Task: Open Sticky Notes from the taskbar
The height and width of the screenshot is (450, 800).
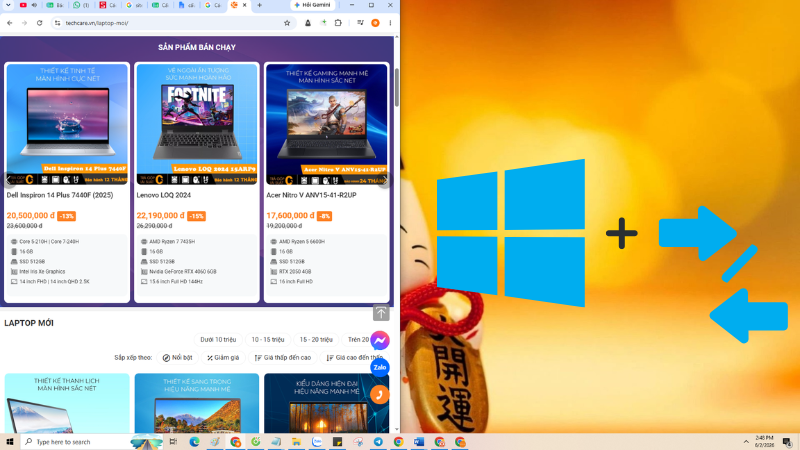Action: 337,442
